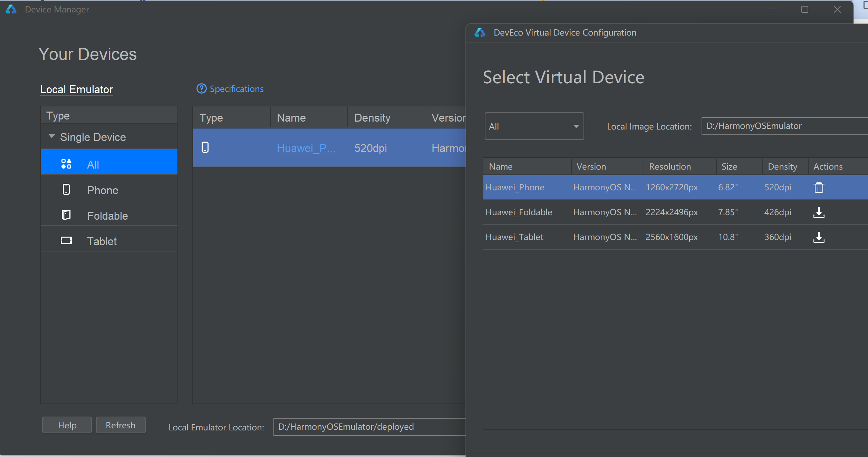Click the Name column header in Select Virtual Device
868x457 pixels.
(x=527, y=166)
